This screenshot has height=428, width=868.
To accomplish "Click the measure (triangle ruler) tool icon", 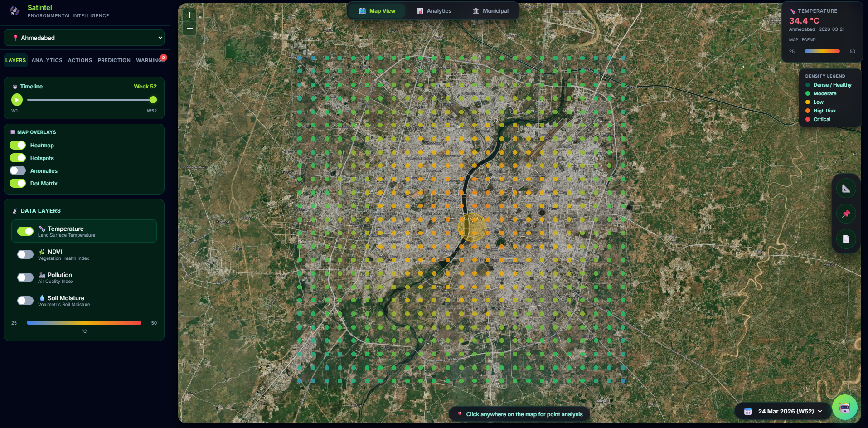I will (x=846, y=189).
